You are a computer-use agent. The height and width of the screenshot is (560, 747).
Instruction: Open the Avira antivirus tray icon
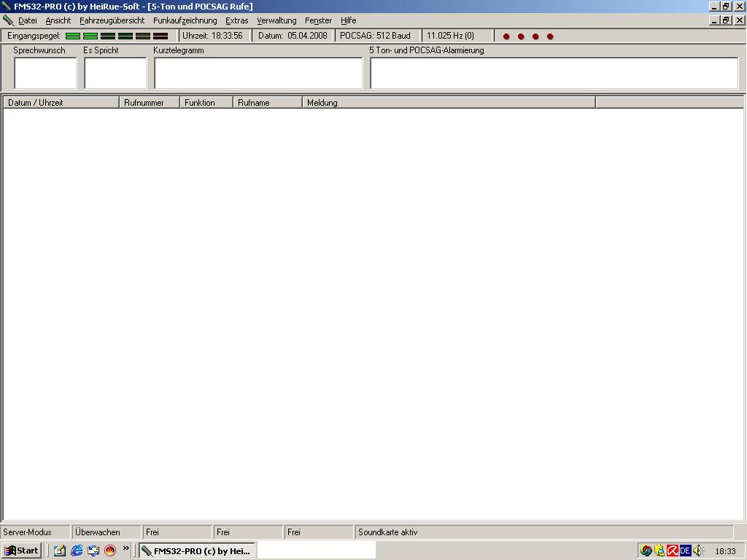[673, 551]
